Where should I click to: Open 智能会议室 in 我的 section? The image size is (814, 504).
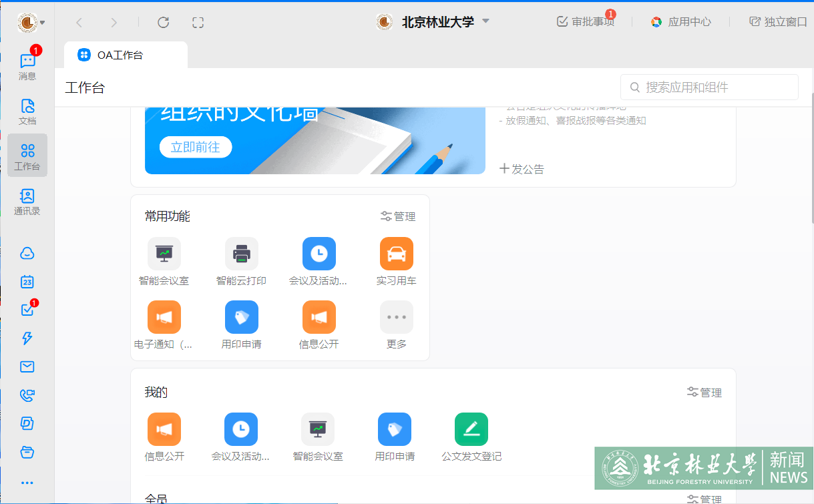[x=318, y=438]
